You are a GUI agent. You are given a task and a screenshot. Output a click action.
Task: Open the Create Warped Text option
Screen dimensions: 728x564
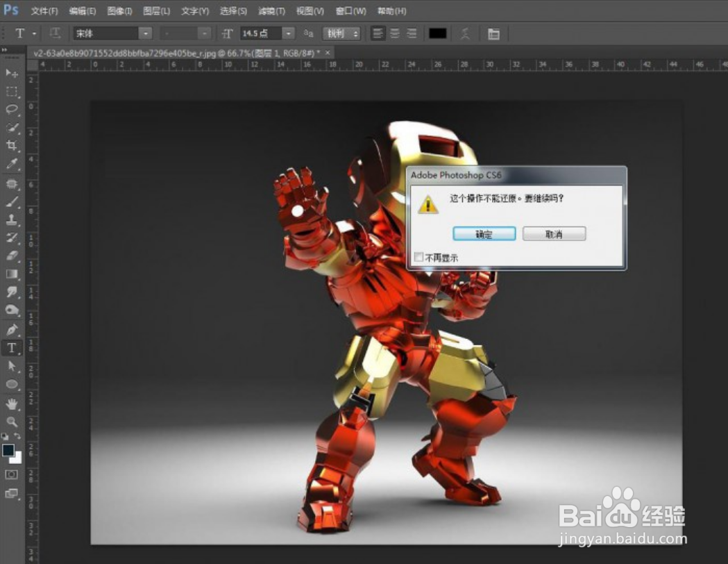click(x=465, y=33)
